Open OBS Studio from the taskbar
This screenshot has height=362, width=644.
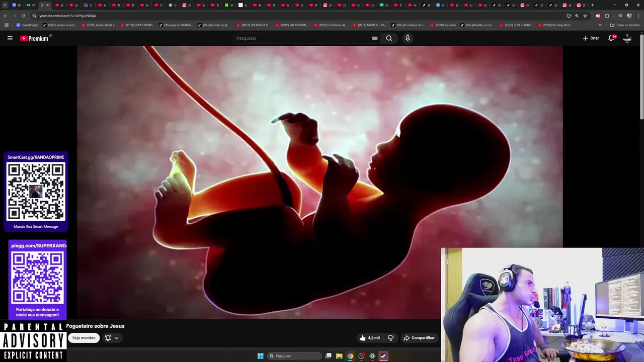(x=361, y=356)
